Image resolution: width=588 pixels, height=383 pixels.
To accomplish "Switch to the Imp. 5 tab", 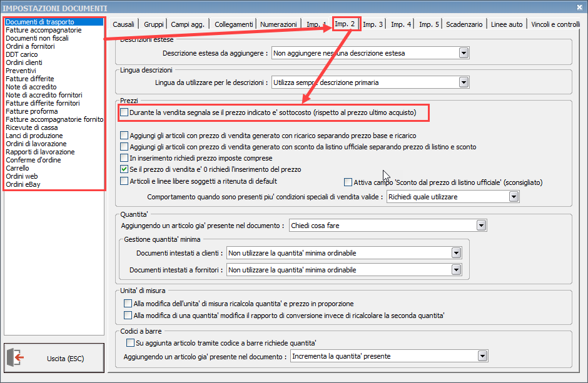I will click(x=428, y=24).
